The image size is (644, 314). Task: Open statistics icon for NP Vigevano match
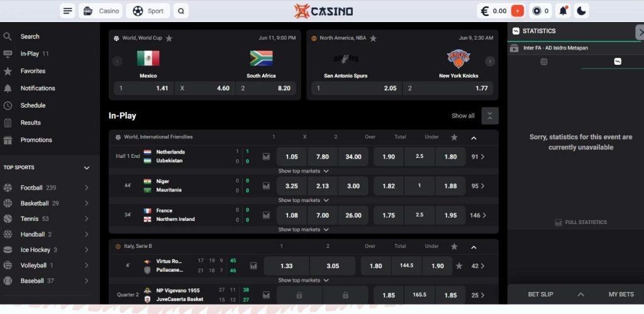point(266,295)
